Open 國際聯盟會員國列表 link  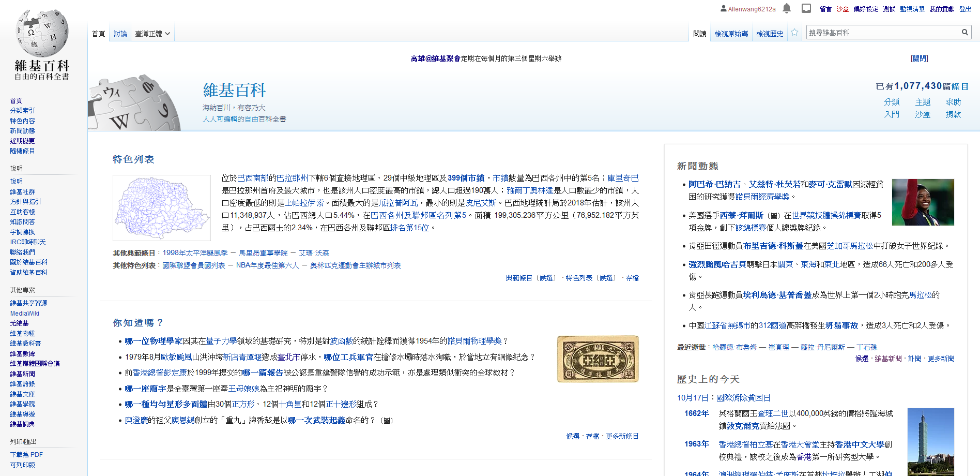(194, 265)
